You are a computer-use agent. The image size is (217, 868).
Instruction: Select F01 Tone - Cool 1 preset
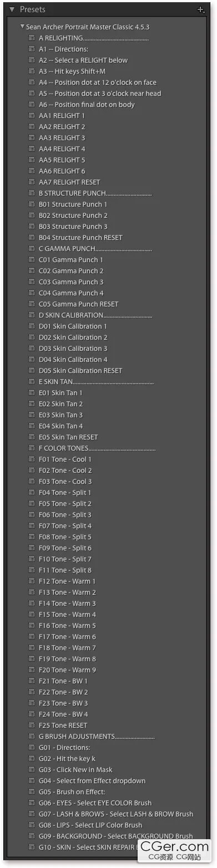coord(65,459)
